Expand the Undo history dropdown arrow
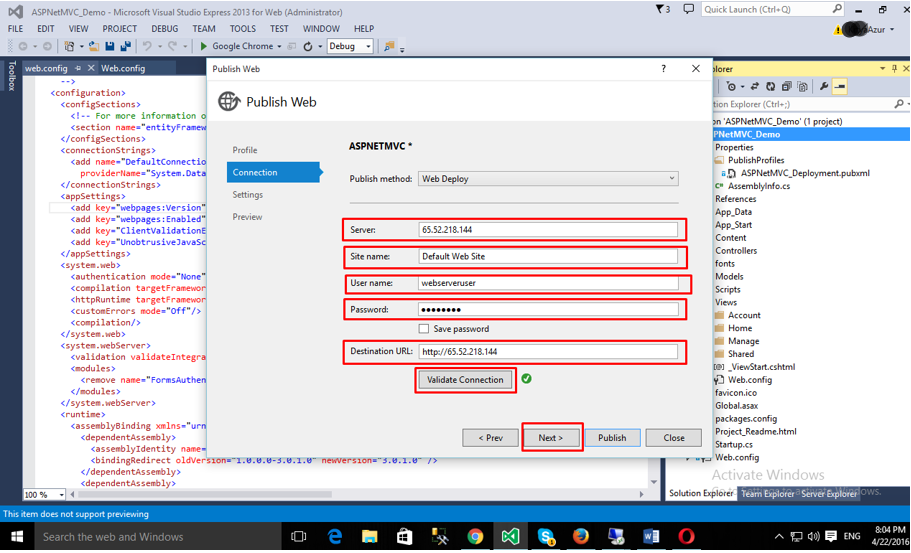This screenshot has height=553, width=911. 159,46
